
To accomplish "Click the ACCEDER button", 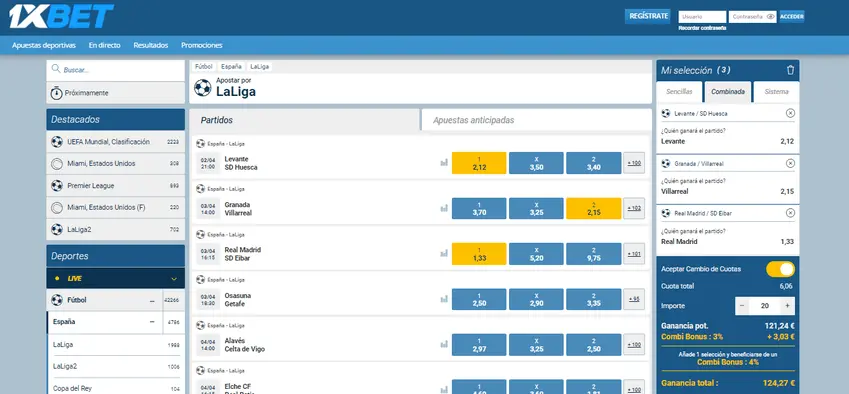I will [x=792, y=17].
